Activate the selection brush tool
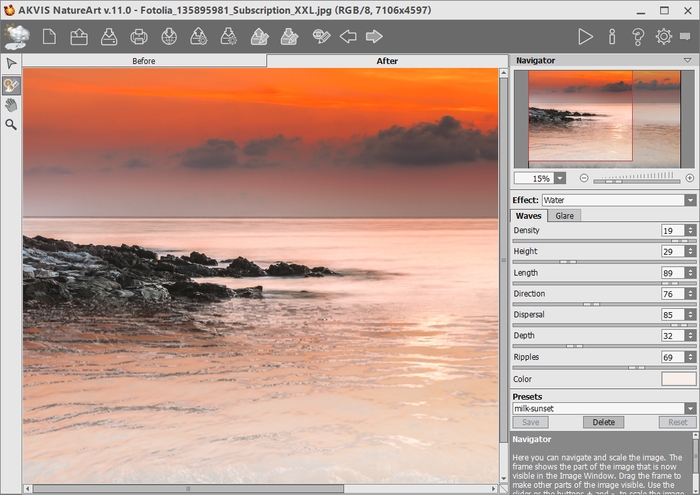 (11, 85)
